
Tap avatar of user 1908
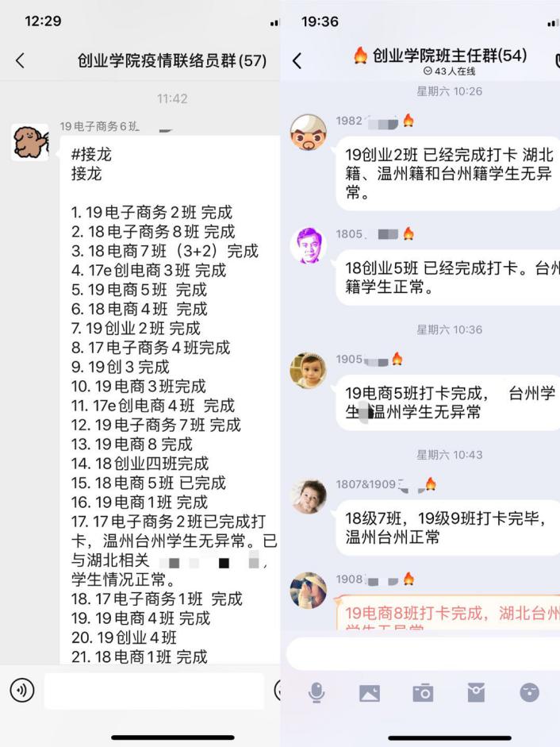pyautogui.click(x=309, y=591)
